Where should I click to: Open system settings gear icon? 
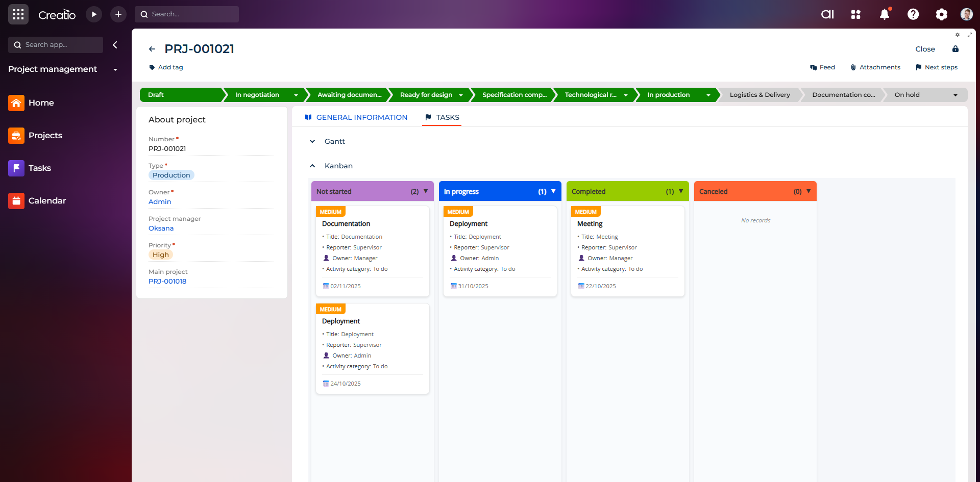[x=942, y=14]
